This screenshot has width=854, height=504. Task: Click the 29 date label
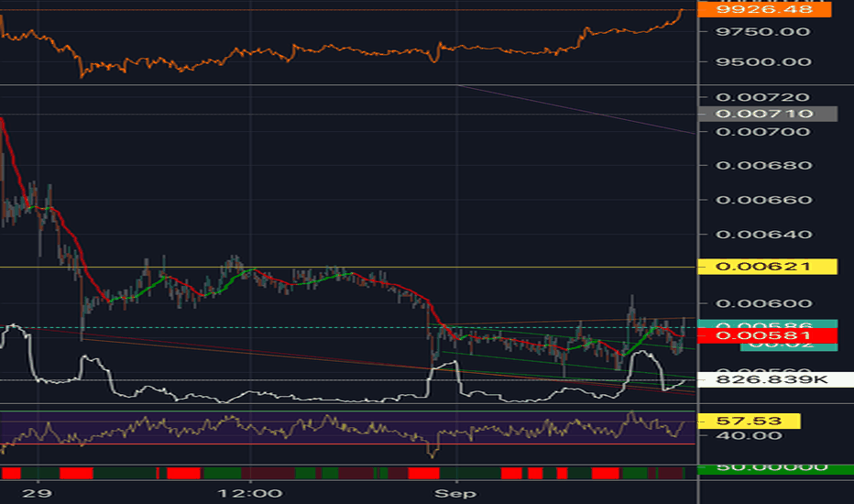37,494
